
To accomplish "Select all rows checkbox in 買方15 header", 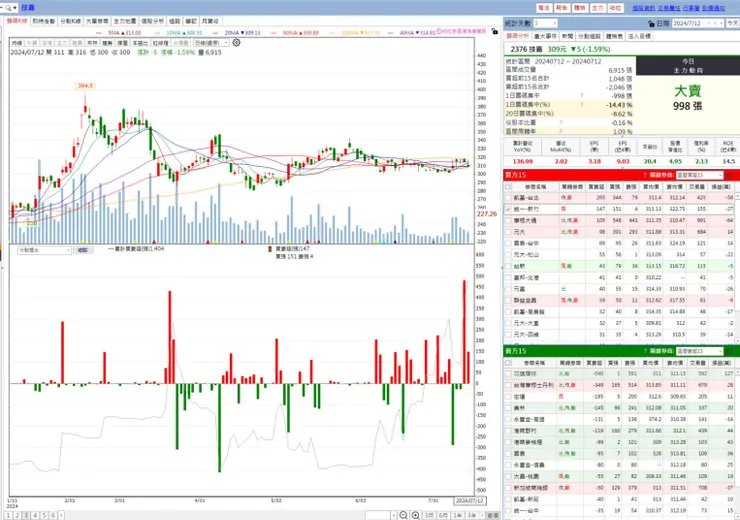I will point(508,187).
